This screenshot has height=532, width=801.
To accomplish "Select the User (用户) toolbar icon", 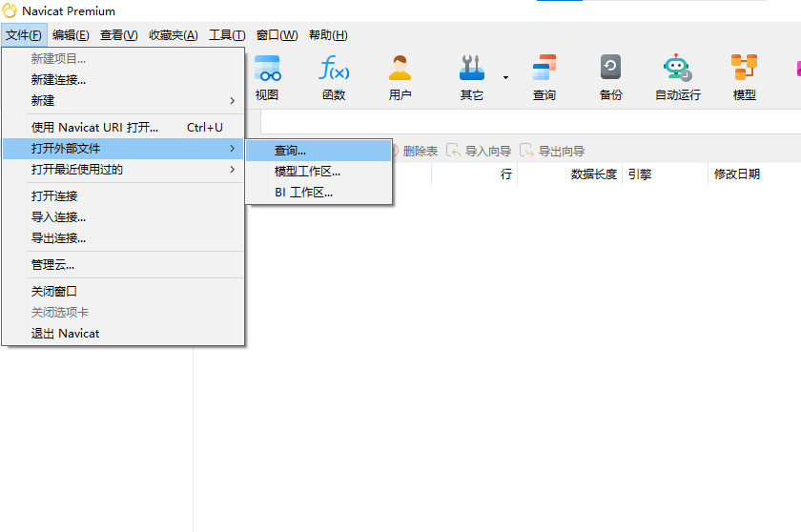I will (400, 68).
